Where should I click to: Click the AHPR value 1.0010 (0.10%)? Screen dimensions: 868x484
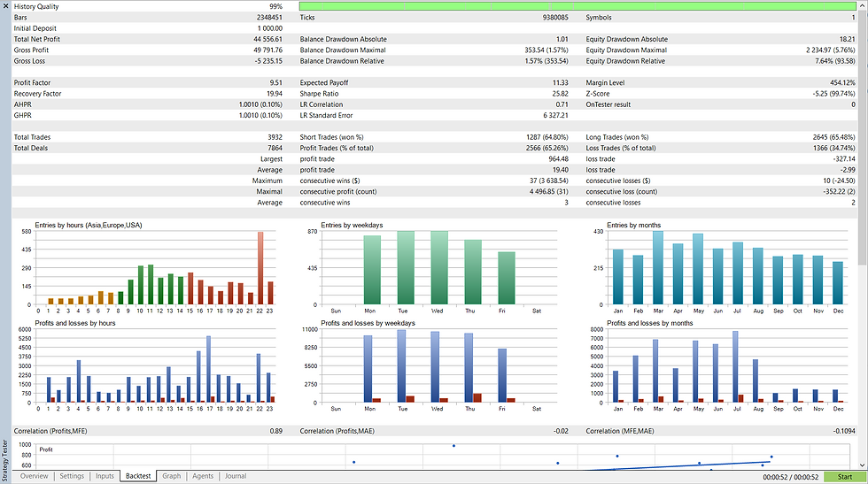click(260, 104)
